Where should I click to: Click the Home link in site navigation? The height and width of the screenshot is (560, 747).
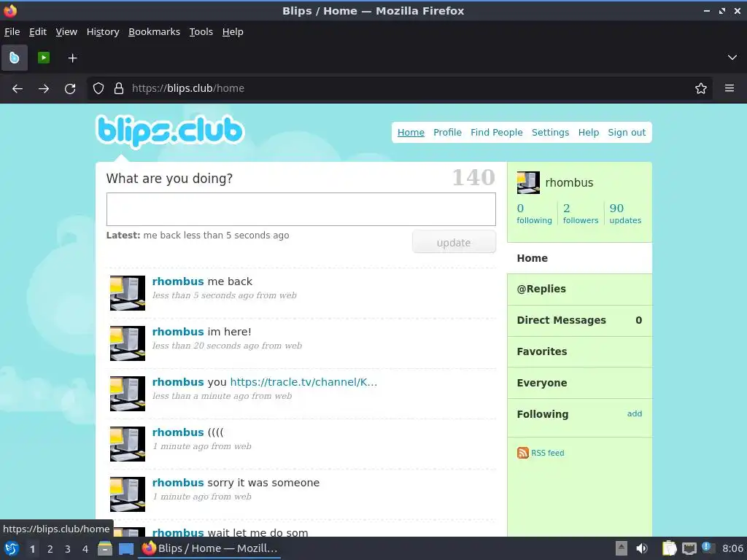[411, 133]
